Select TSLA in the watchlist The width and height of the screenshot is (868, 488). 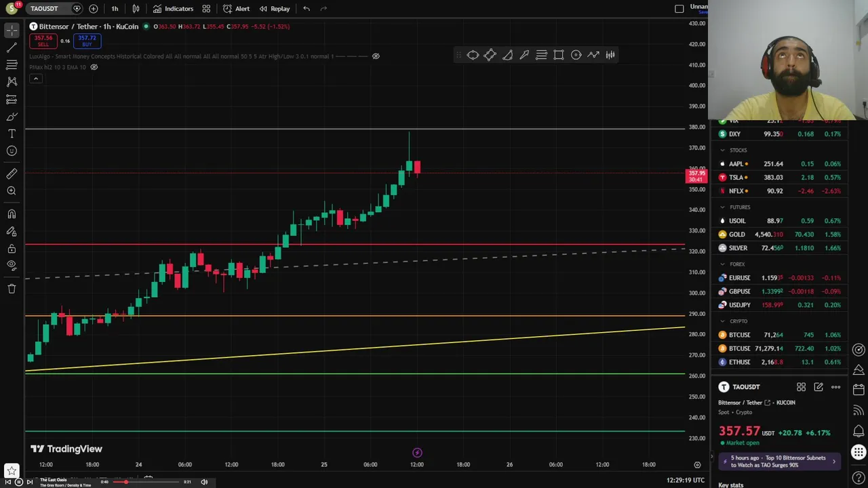click(780, 178)
